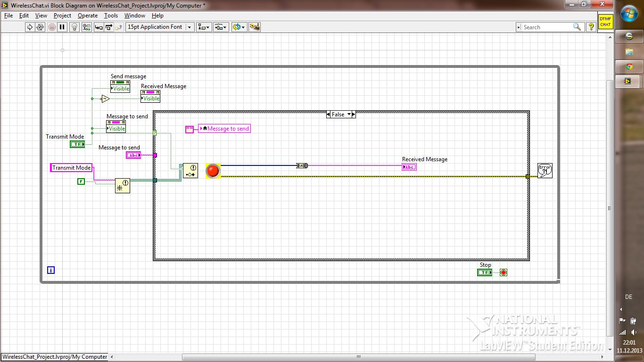Click the red stop-sign node in case structure
Image resolution: width=644 pixels, height=362 pixels.
point(213,171)
